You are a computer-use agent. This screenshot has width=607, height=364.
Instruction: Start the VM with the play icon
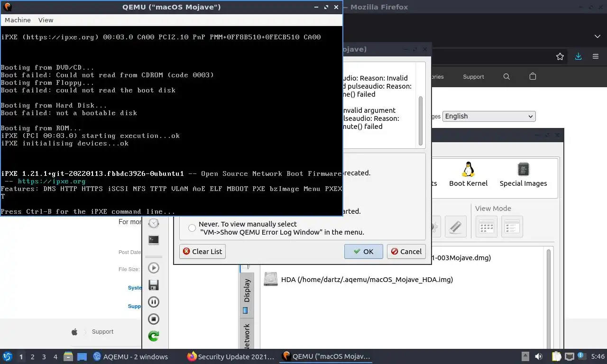click(x=154, y=268)
